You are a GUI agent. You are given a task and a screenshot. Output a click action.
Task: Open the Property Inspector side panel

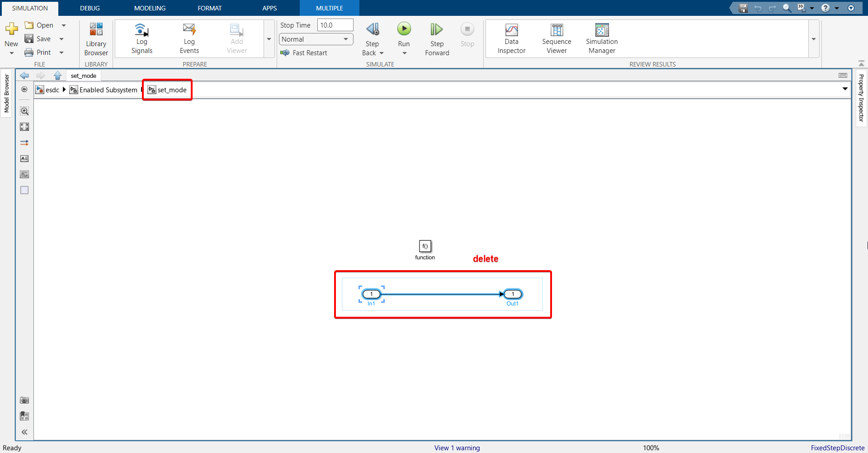tap(861, 98)
